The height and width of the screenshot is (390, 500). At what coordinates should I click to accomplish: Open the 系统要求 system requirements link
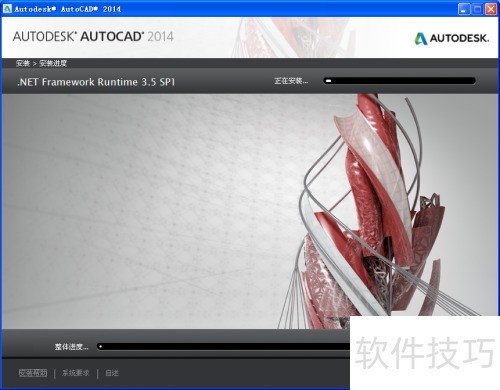pyautogui.click(x=76, y=373)
